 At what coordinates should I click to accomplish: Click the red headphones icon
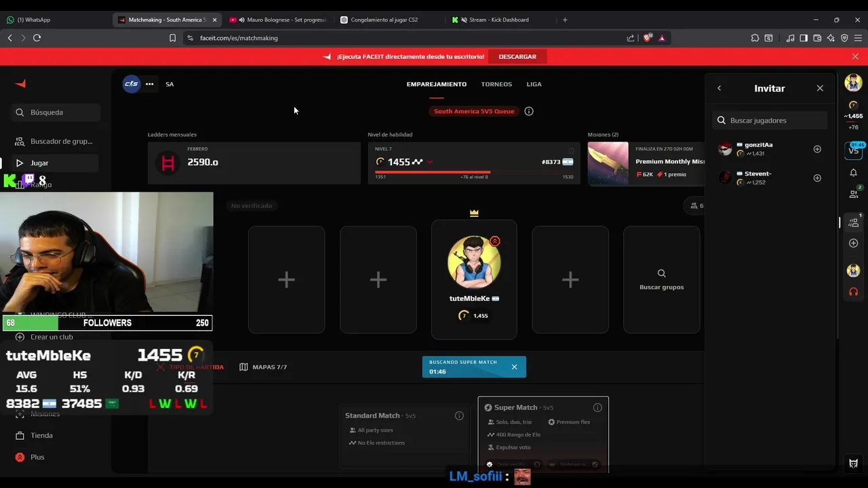click(x=854, y=291)
